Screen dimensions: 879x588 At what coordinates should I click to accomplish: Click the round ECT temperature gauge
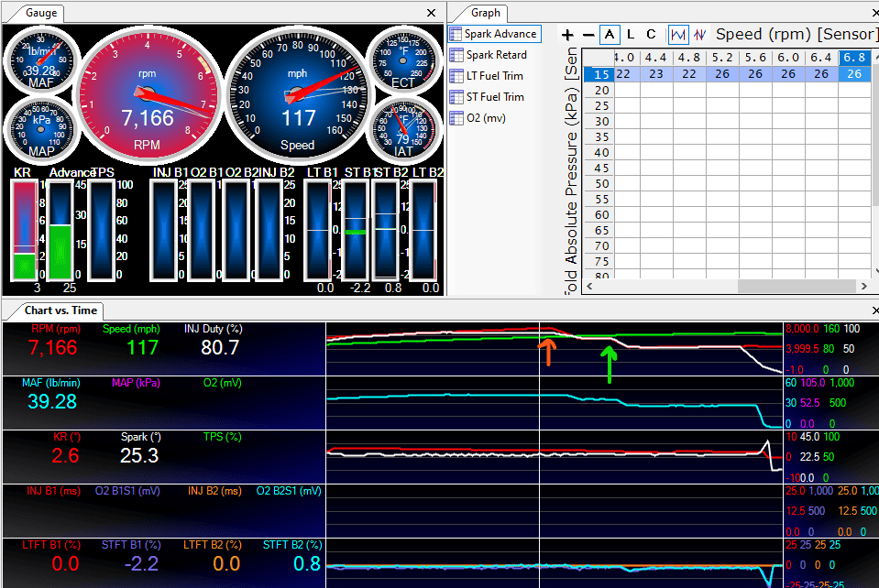pyautogui.click(x=403, y=61)
